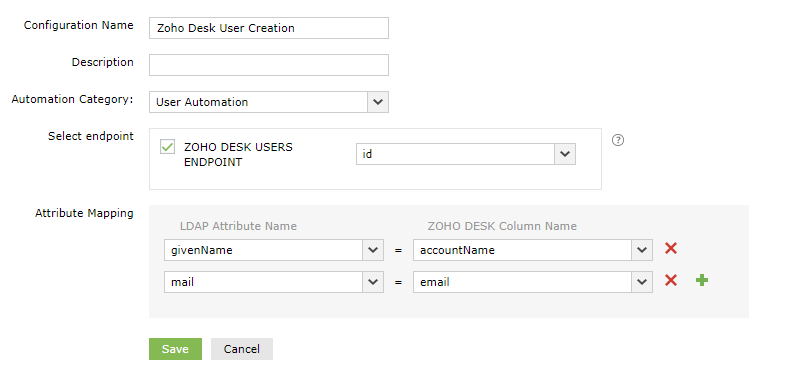Select the mail LDAP attribute combo box

tap(274, 282)
